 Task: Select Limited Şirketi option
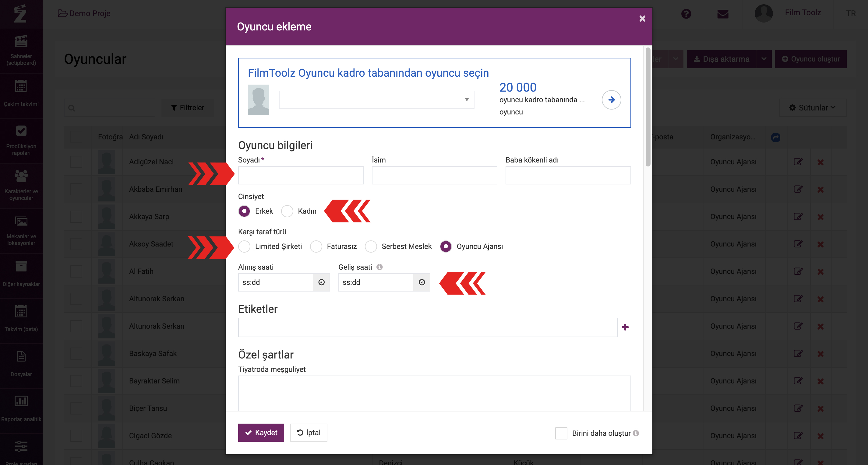click(x=244, y=246)
